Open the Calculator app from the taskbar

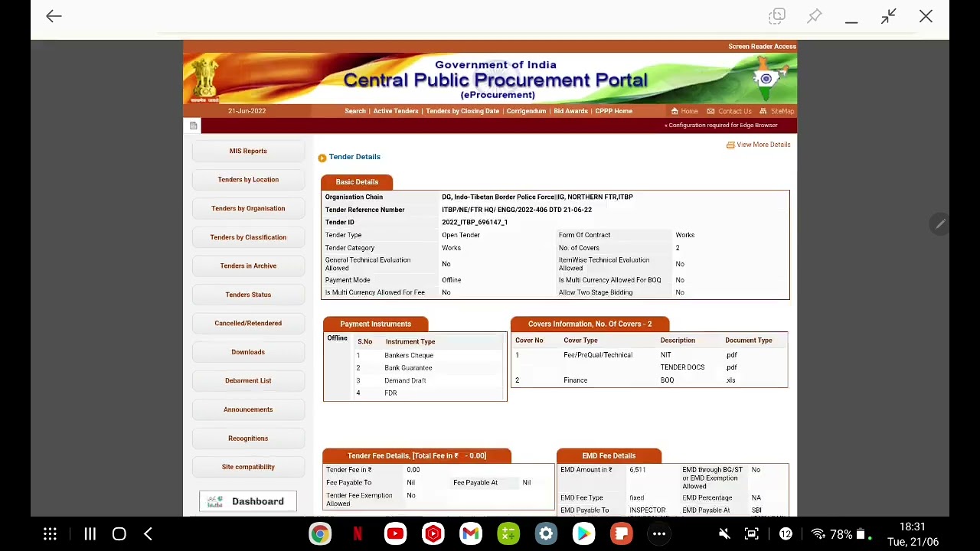tap(508, 534)
